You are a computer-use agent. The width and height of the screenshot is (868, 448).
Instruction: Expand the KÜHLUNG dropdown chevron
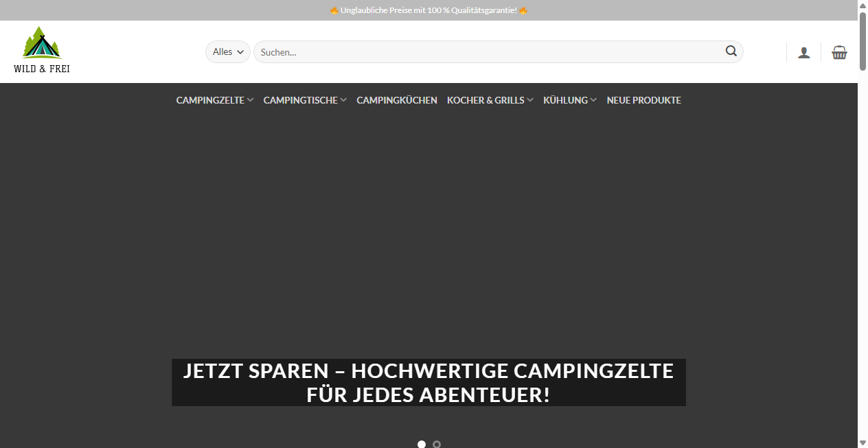[x=593, y=99]
